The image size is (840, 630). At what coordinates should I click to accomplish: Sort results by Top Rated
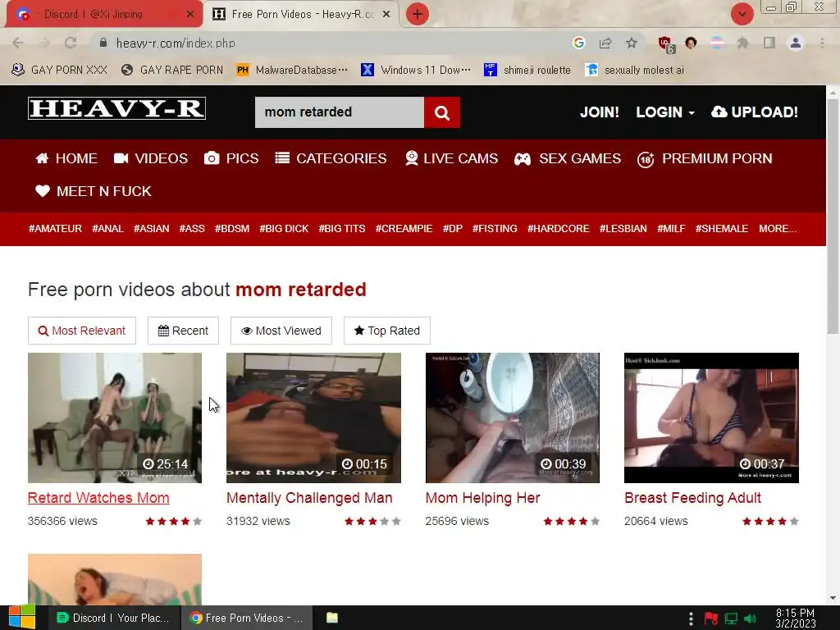[x=387, y=331]
